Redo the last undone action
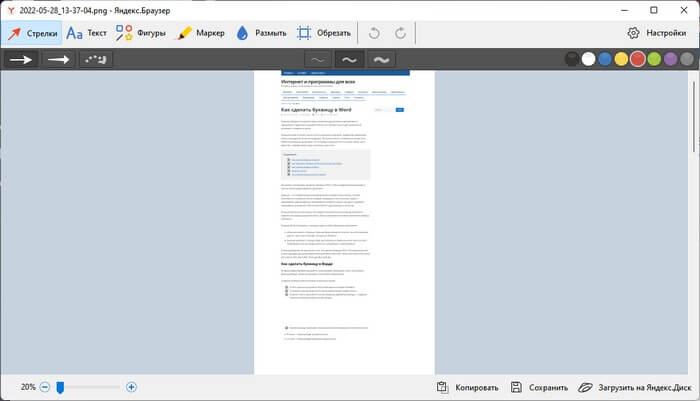 [401, 33]
